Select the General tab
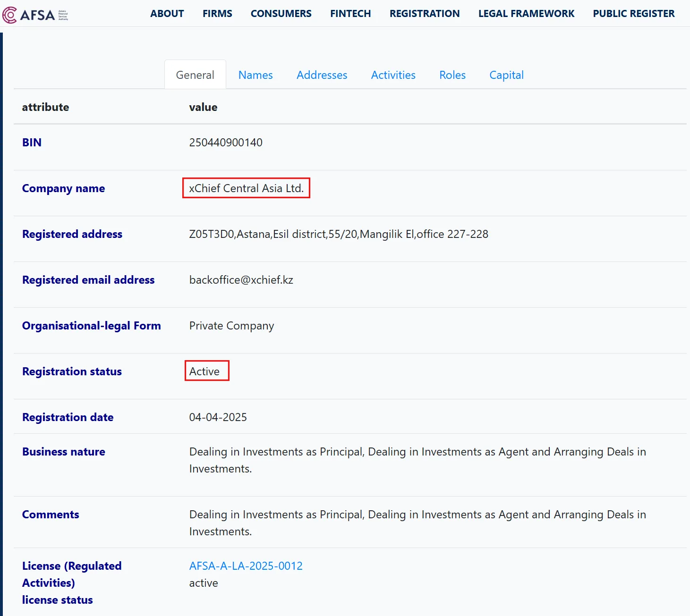690x616 pixels. (x=195, y=75)
